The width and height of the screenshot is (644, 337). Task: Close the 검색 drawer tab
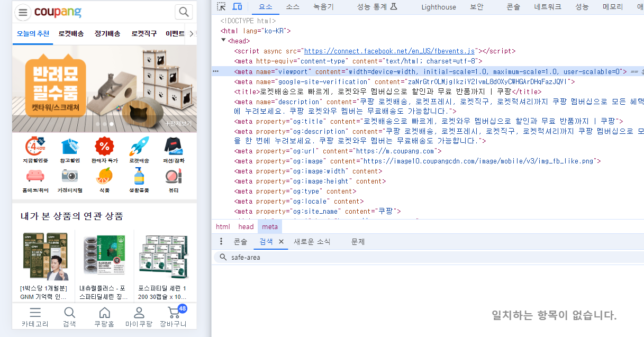pos(281,241)
